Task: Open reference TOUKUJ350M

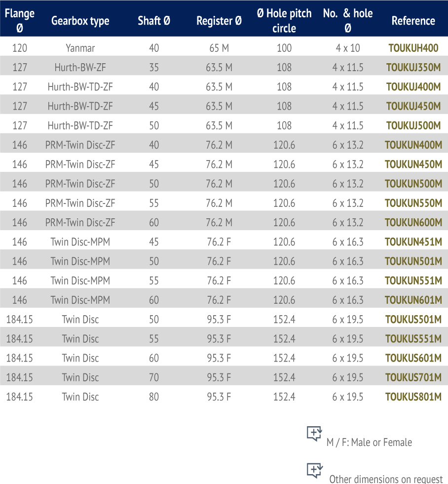Action: [x=413, y=67]
